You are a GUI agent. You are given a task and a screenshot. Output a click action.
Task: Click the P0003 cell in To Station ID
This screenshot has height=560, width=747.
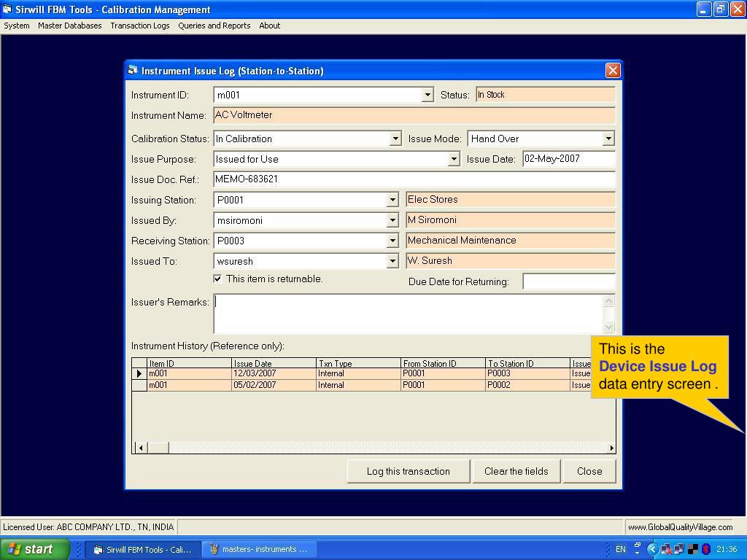pos(527,374)
